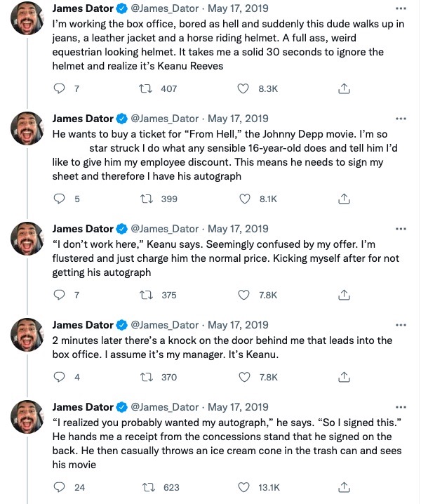Open more options on the "From Hell" tweet
Image resolution: width=421 pixels, height=504 pixels.
click(401, 119)
